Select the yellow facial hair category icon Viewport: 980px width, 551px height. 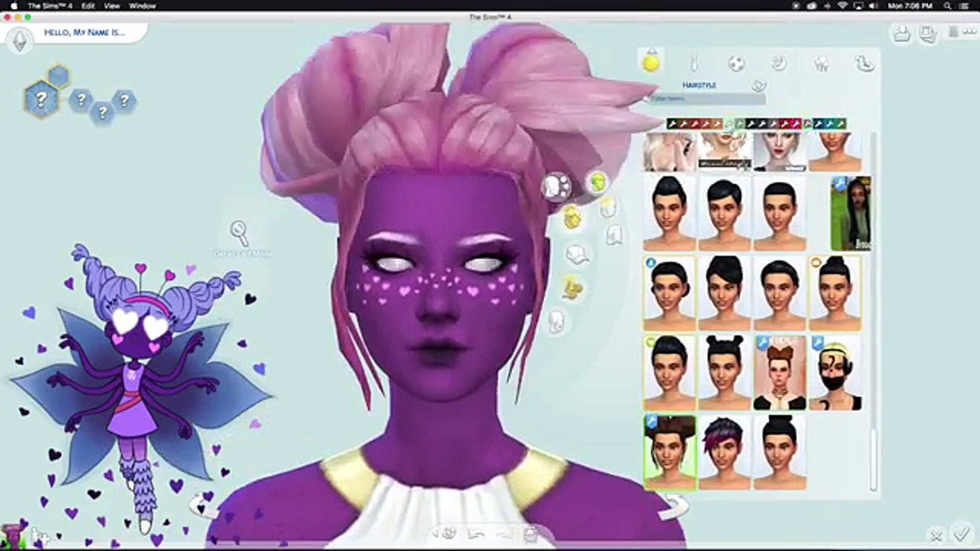(x=572, y=217)
